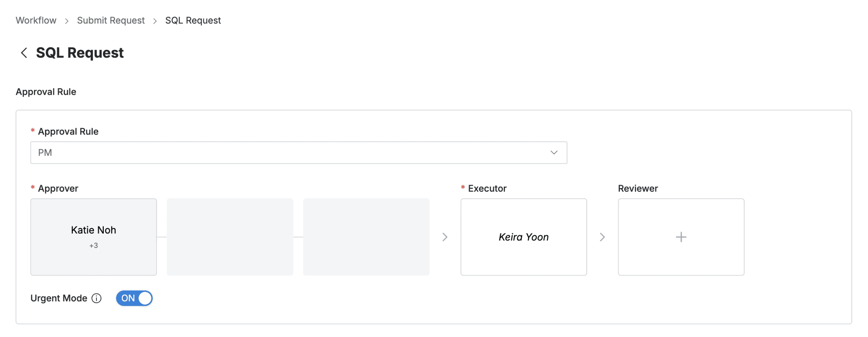
Task: Select the Keira Yoon executor card
Action: click(524, 237)
